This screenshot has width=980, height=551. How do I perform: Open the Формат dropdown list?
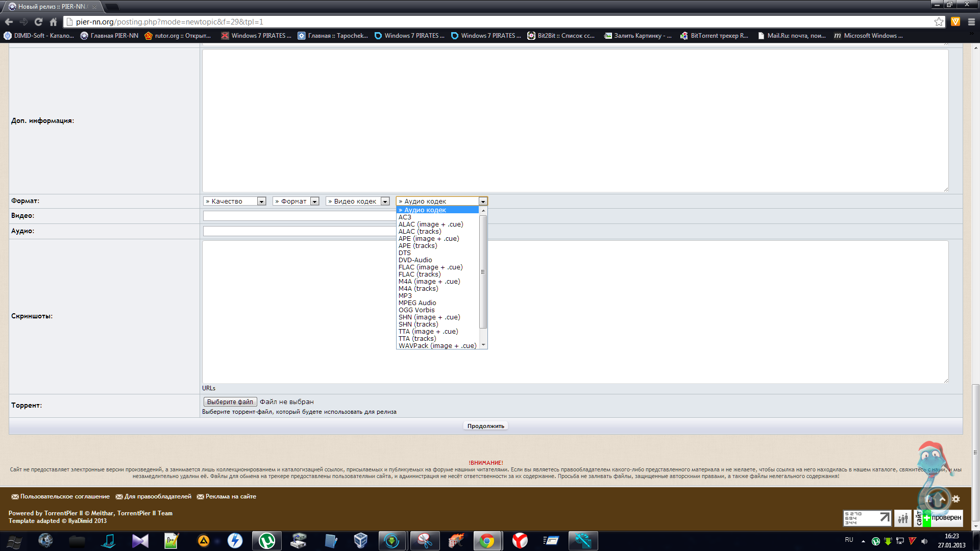[296, 202]
